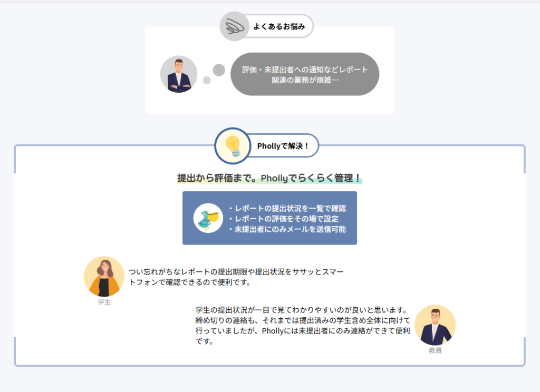
Task: Click the student testimonial starting つい忘れがちな
Action: pos(236,277)
